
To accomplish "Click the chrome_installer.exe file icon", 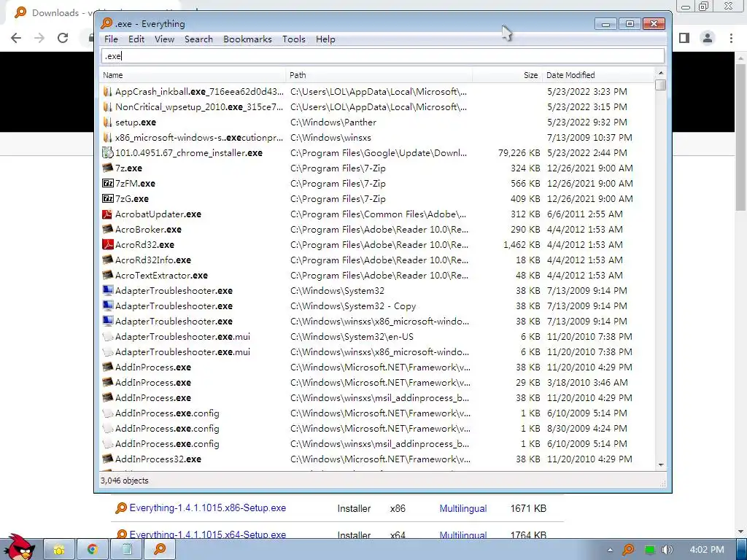I will pyautogui.click(x=108, y=153).
